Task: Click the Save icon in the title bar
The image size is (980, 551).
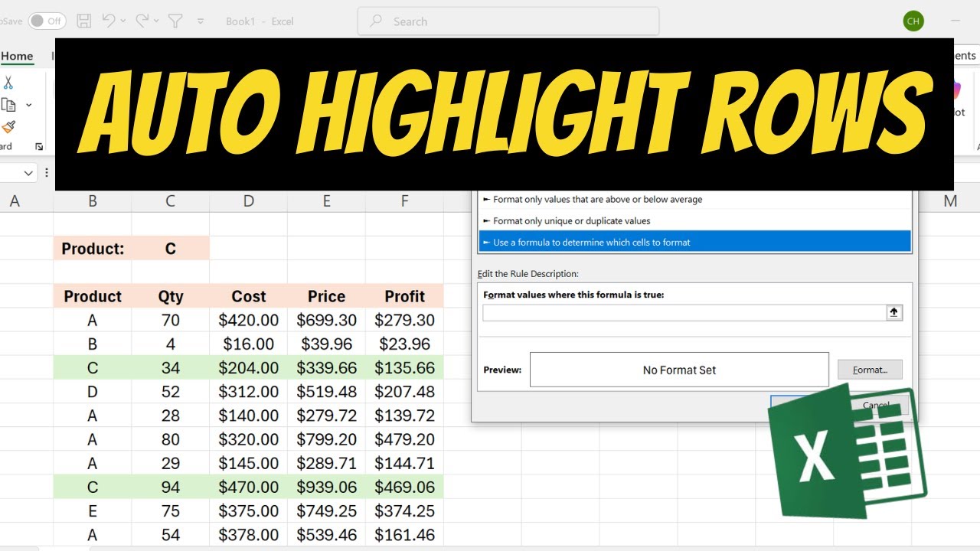Action: tap(84, 21)
